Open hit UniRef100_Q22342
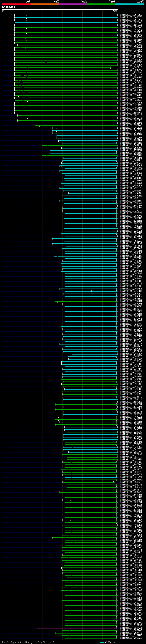The height and width of the screenshot is (644, 146). [131, 22]
